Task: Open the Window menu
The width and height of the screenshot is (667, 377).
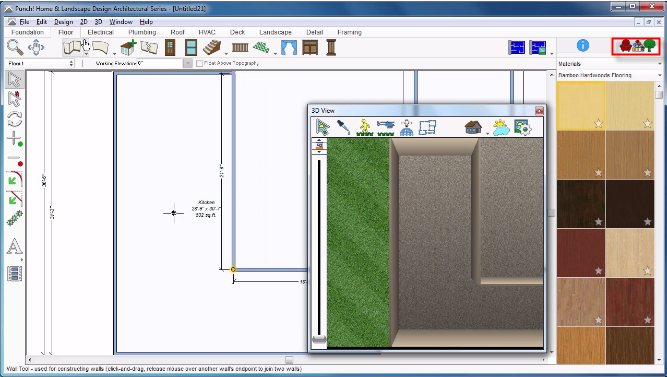Action: pos(121,22)
